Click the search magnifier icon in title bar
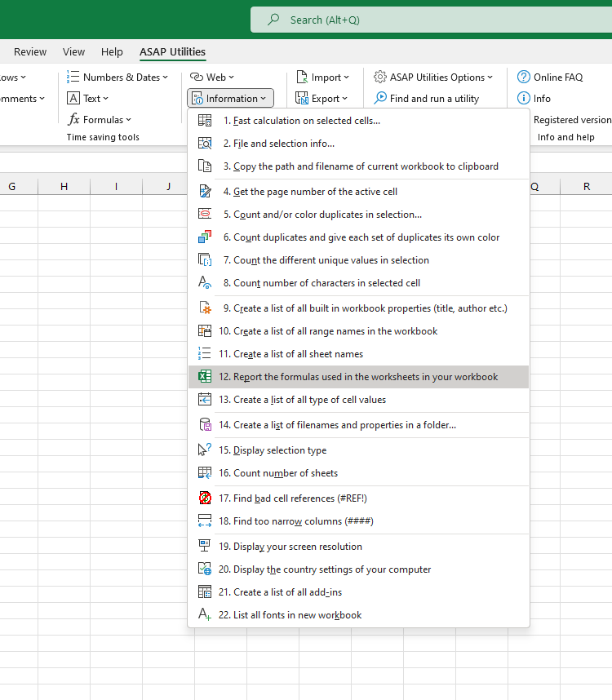The height and width of the screenshot is (700, 612). click(x=273, y=20)
